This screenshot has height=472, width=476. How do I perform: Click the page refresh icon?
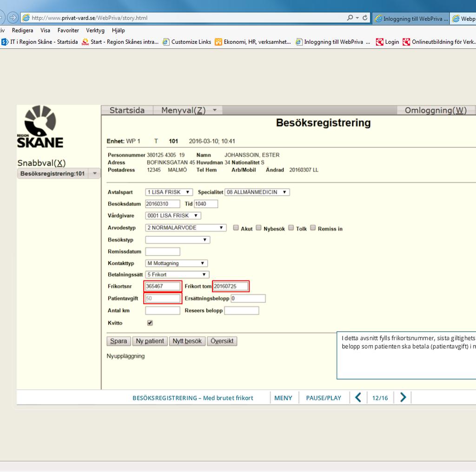tap(365, 18)
